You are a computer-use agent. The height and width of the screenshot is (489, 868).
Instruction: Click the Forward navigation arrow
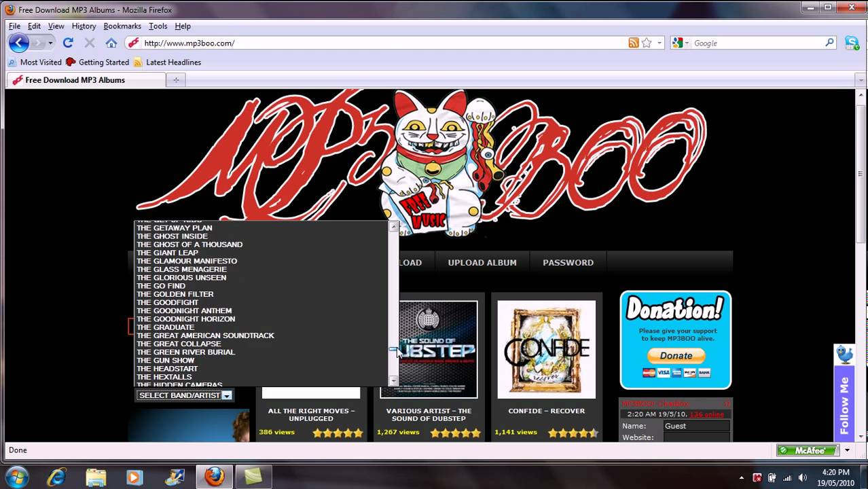click(38, 43)
